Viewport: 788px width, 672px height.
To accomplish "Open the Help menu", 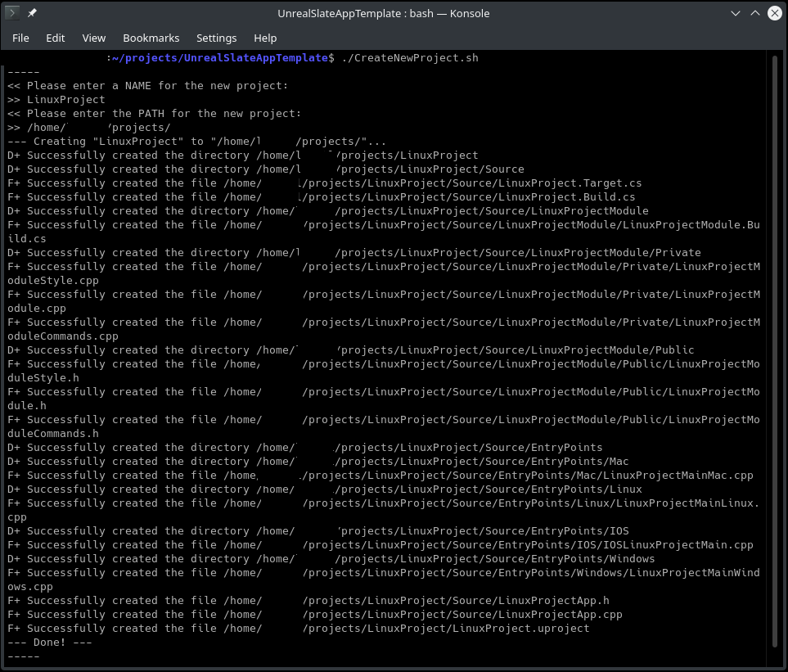I will coord(265,38).
